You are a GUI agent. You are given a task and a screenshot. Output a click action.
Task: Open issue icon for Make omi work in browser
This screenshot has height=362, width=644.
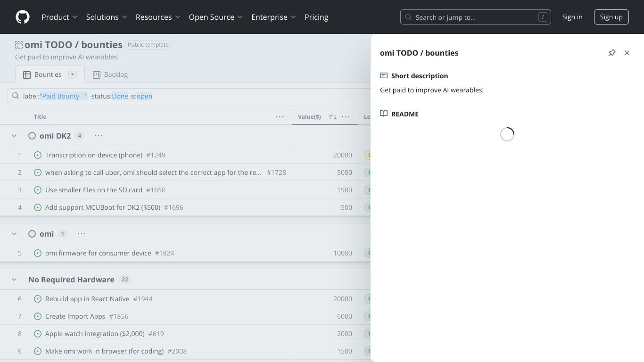click(38, 351)
